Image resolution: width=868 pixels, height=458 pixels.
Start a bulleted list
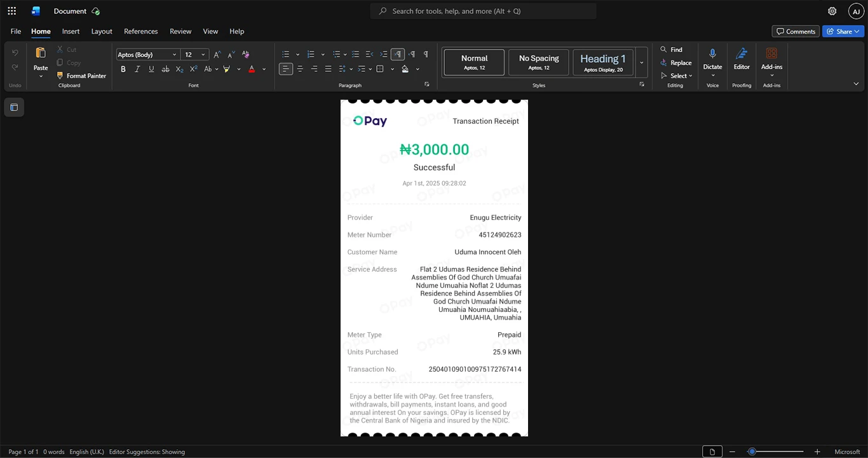coord(286,54)
